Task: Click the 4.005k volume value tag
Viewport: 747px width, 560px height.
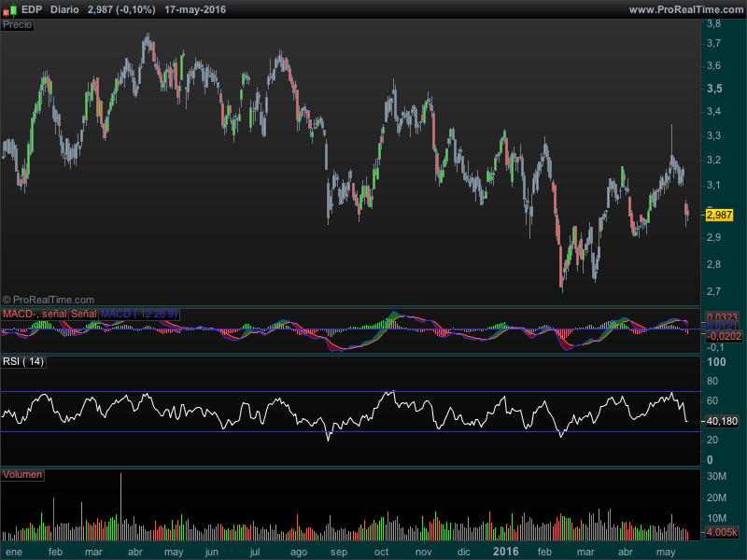Action: 721,532
